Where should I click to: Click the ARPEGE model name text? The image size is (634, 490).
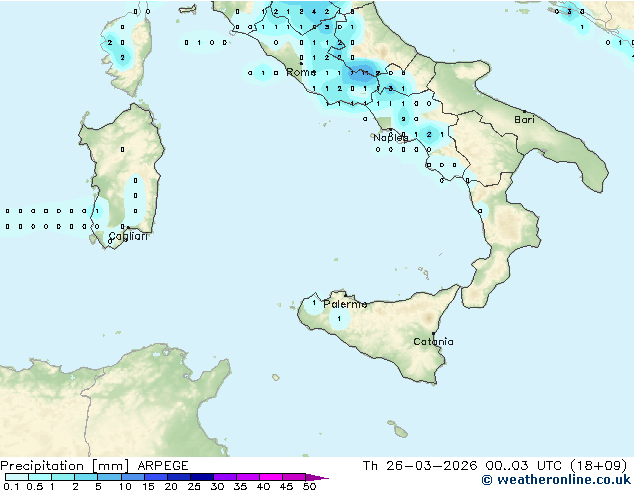coord(163,466)
